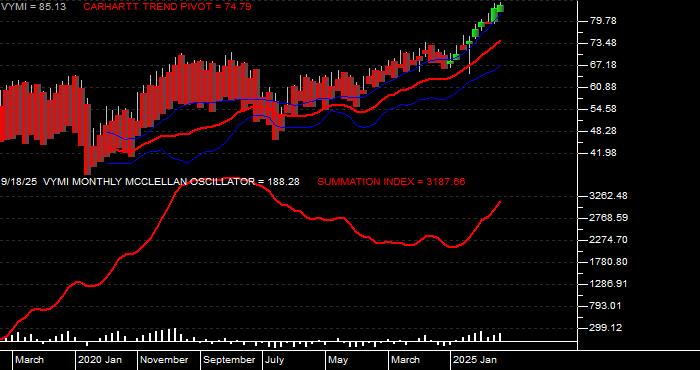Click the November time axis label
The height and width of the screenshot is (370, 700).
pyautogui.click(x=165, y=360)
